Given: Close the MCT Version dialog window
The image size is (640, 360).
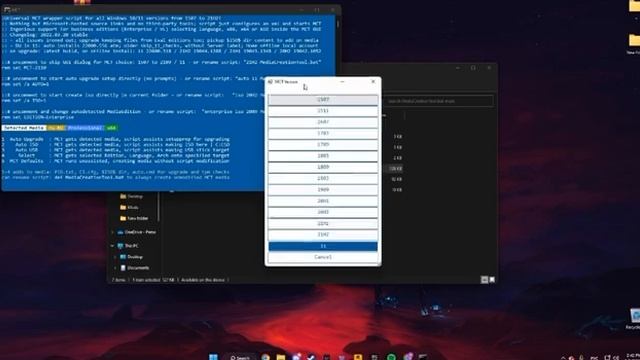Looking at the screenshot, I should tap(373, 82).
